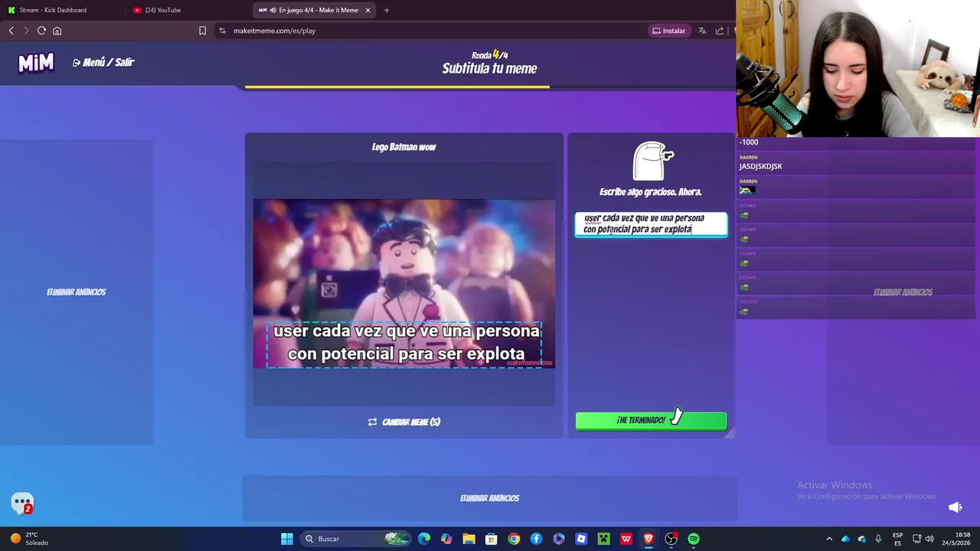Click the Lego Batman meme image
Viewport: 980px width, 551px height.
coord(404,283)
